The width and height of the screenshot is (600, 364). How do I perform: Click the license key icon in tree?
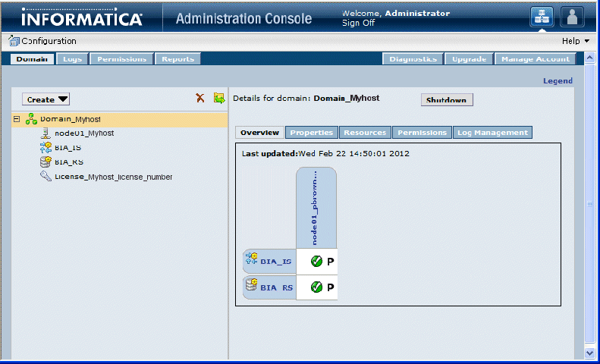click(46, 176)
